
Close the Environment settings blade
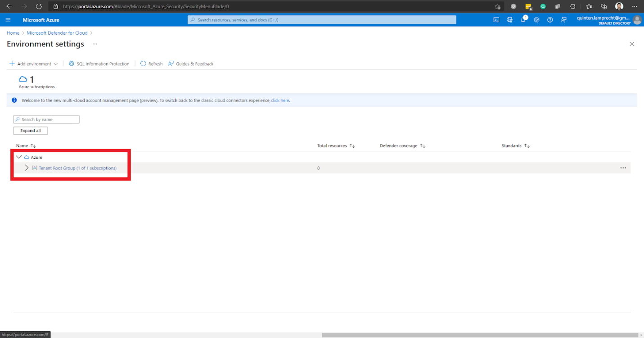(x=632, y=44)
